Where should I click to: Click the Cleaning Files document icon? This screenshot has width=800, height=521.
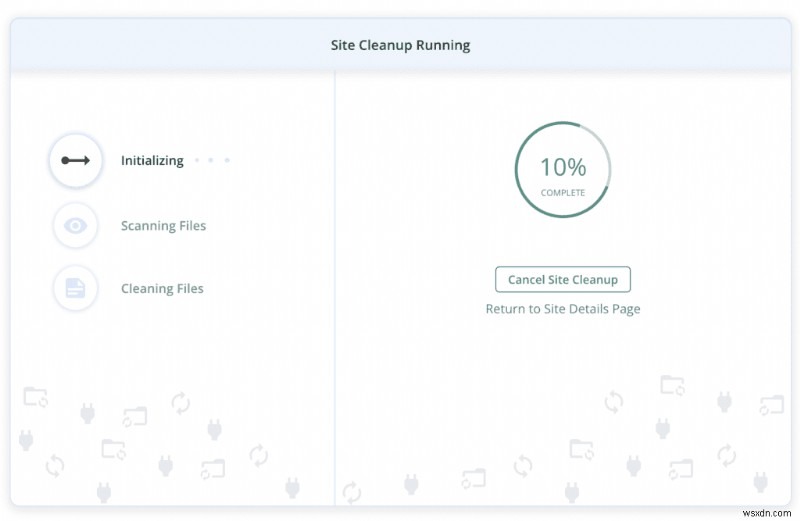[x=76, y=288]
